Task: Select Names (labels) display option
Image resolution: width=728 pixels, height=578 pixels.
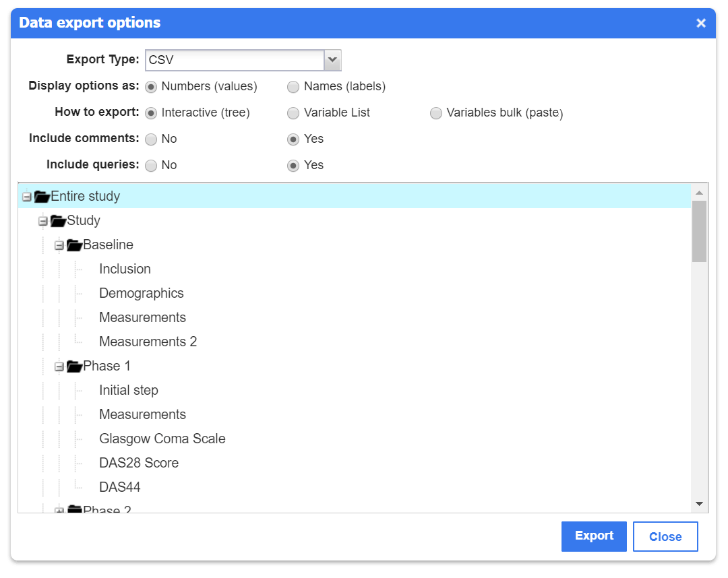Action: [293, 87]
